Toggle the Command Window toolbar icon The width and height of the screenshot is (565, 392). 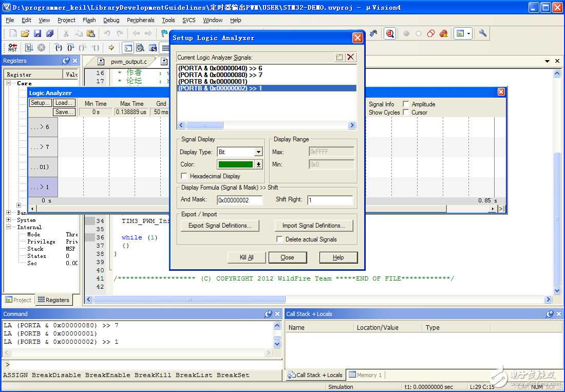click(128, 48)
